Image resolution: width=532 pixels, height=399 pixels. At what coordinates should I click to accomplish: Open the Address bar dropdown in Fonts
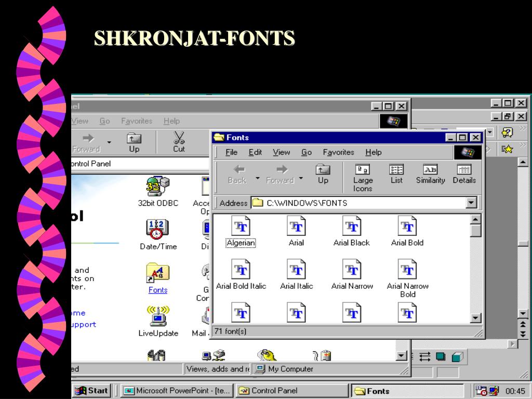(471, 203)
